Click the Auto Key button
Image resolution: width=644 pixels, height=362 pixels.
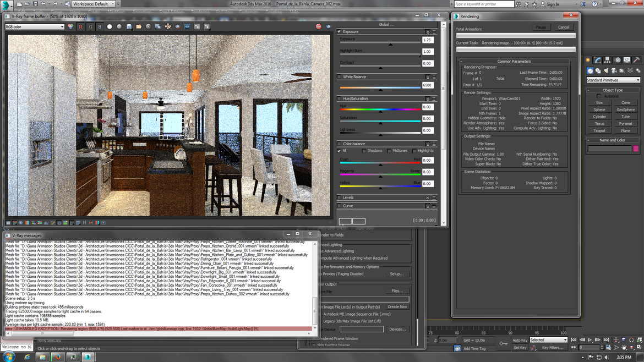tap(520, 340)
